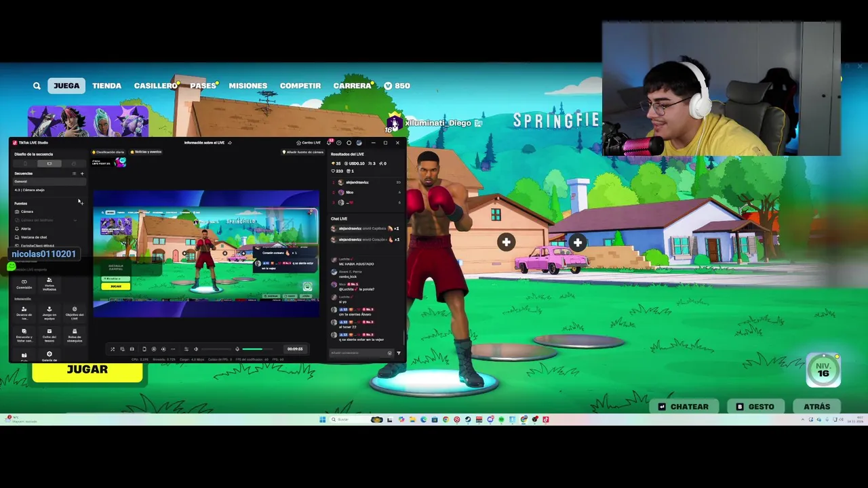
Task: Open Cofre del tesoro tool
Action: (x=50, y=335)
